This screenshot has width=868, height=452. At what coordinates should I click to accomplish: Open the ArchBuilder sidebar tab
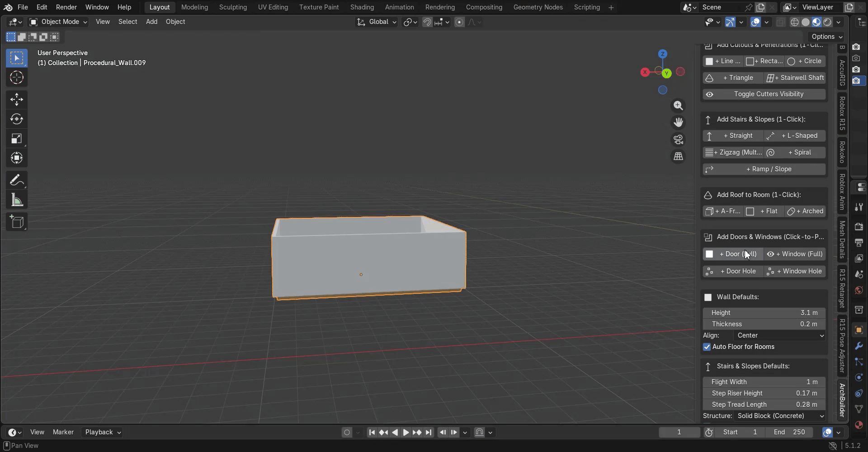point(842,400)
